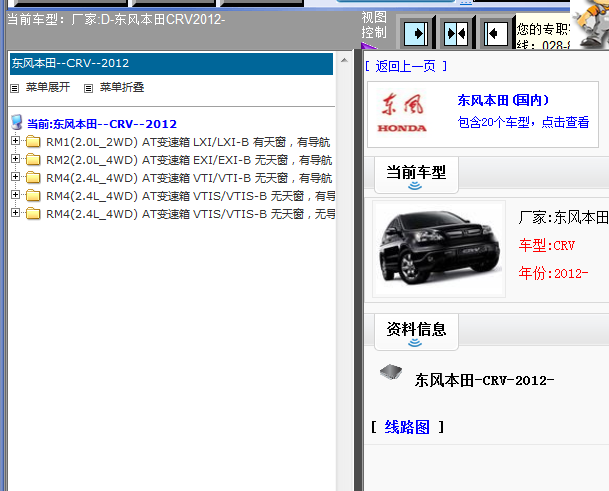Open the 当前车型 tab

416,175
